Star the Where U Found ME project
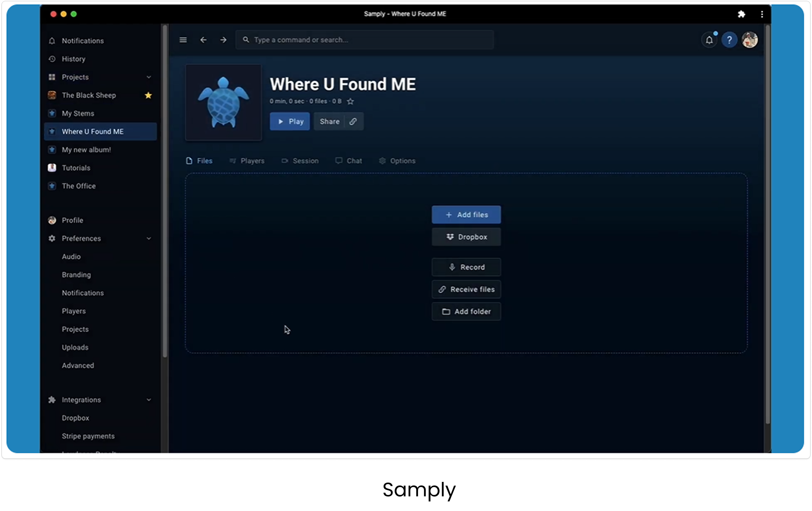The image size is (812, 511). click(x=350, y=102)
